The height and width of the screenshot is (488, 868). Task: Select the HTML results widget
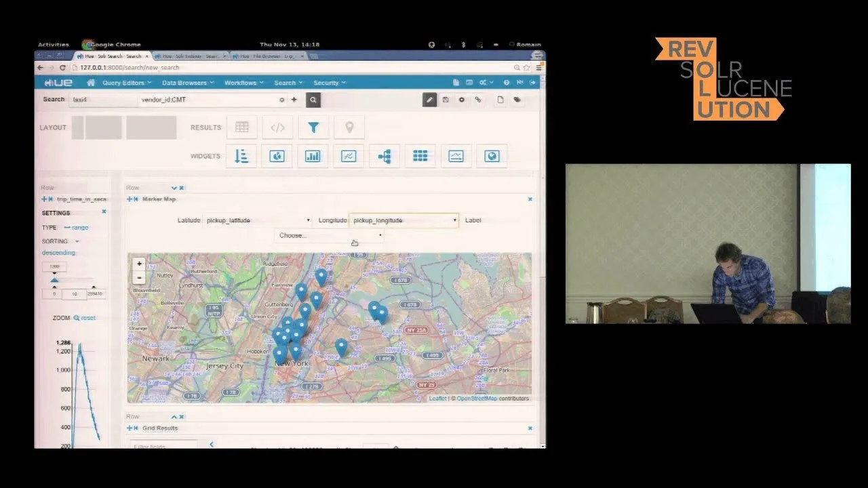point(277,127)
